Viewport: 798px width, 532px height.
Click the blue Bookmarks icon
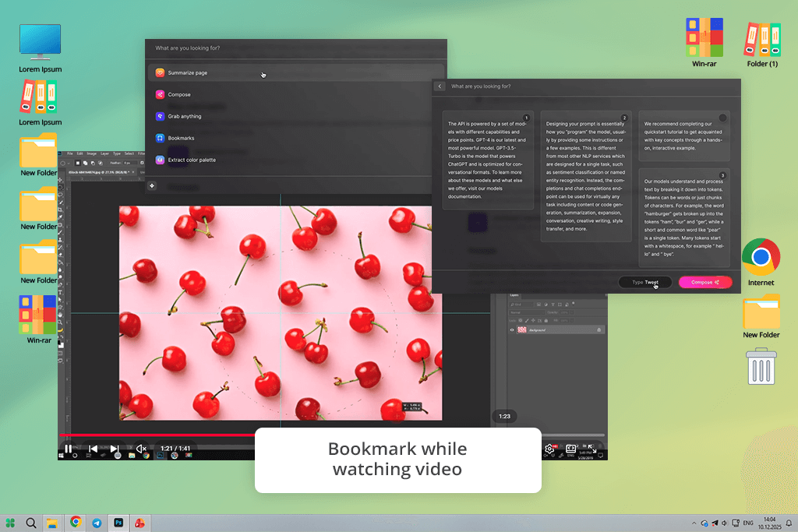tap(160, 138)
